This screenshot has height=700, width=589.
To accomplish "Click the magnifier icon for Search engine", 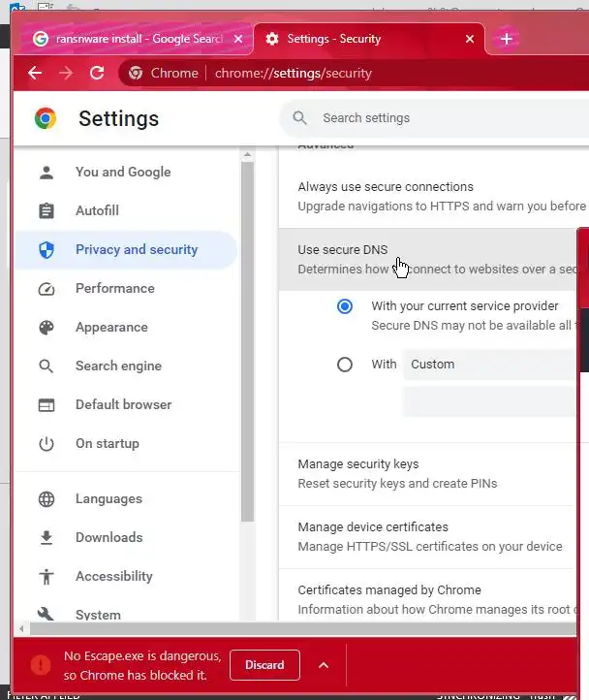I will [46, 366].
